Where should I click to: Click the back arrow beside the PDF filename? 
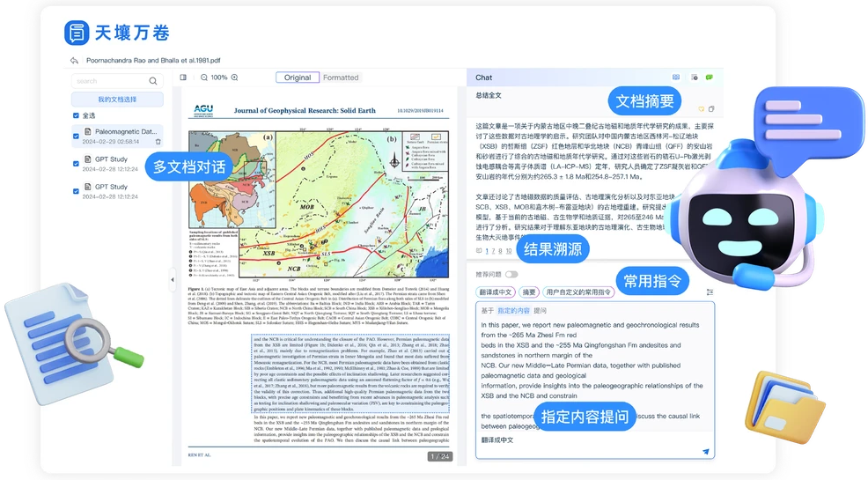coord(74,61)
